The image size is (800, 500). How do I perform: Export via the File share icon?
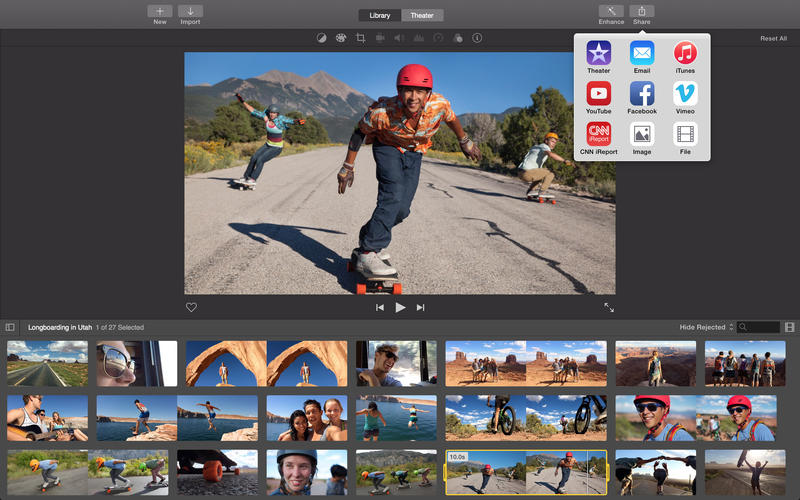click(685, 134)
